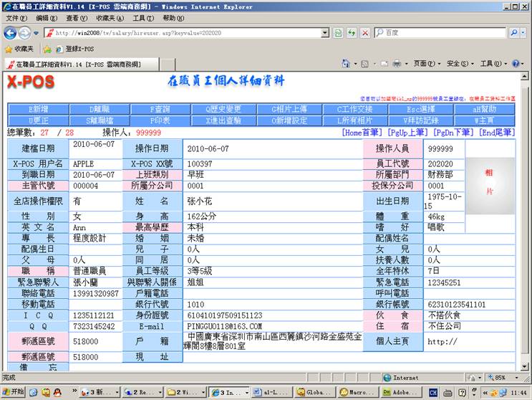Expand the address bar URL dropdown
532x400 pixels.
pos(325,33)
